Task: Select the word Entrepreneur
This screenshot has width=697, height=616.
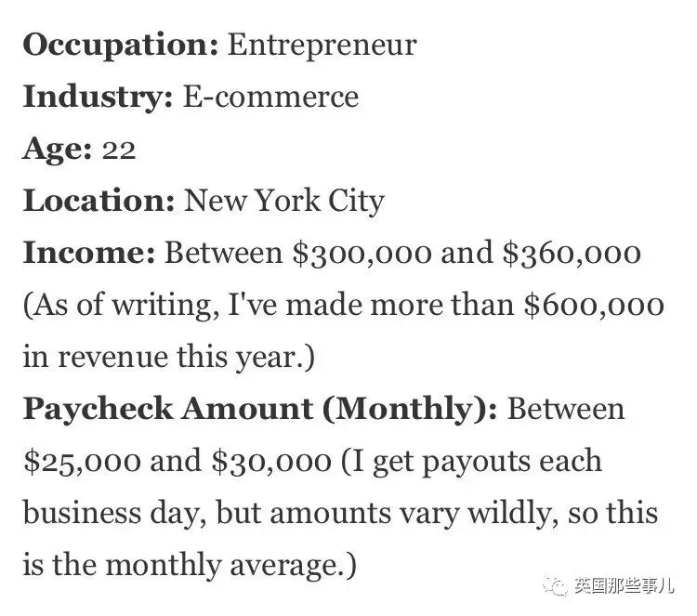Action: pyautogui.click(x=322, y=46)
